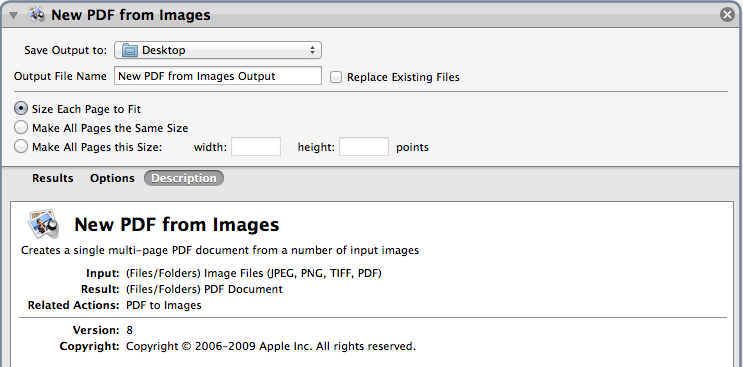743x367 pixels.
Task: Click the large Preview icon in the description
Action: point(43,224)
